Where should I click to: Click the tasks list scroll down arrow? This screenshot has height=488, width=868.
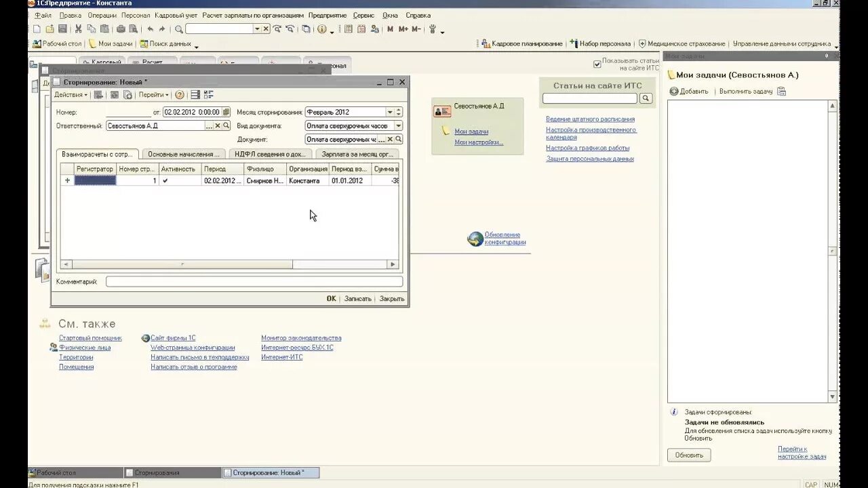click(x=833, y=397)
